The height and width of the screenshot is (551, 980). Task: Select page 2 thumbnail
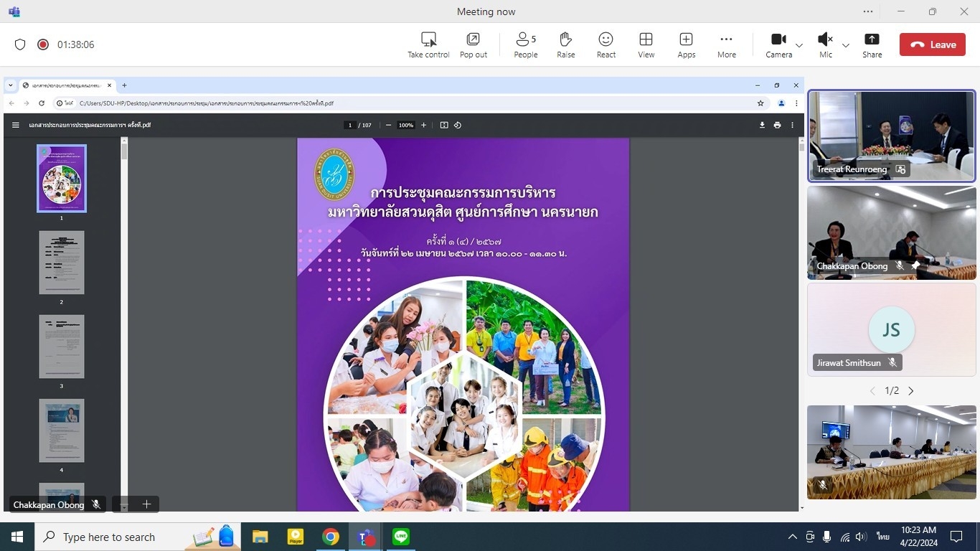coord(62,263)
